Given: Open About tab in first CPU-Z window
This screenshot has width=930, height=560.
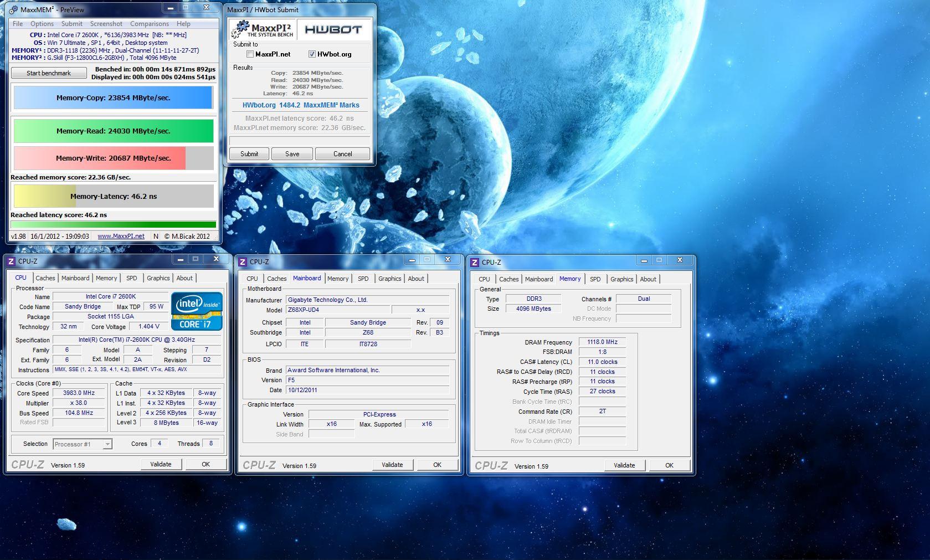Looking at the screenshot, I should pos(184,278).
